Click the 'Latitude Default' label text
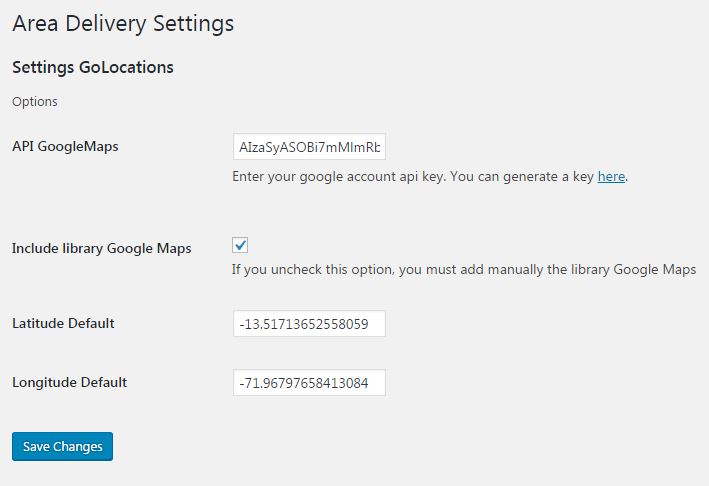The image size is (709, 486). tap(63, 323)
